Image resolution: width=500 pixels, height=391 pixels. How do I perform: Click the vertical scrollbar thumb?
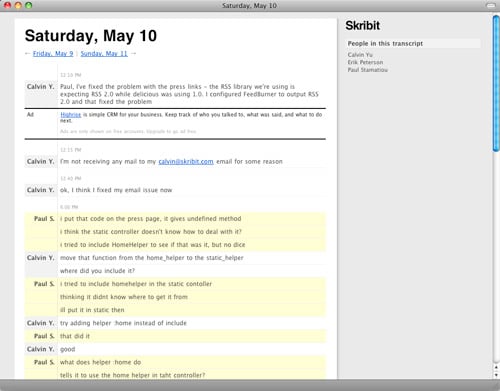pos(496,83)
